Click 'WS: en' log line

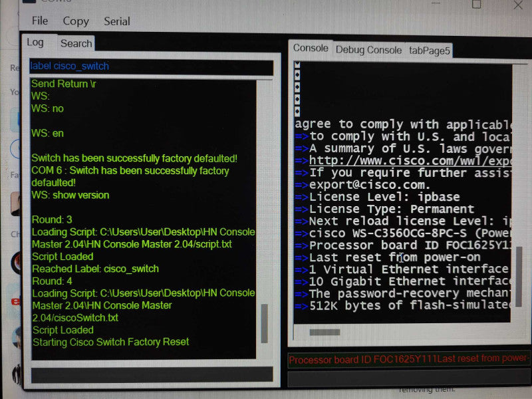pos(47,134)
